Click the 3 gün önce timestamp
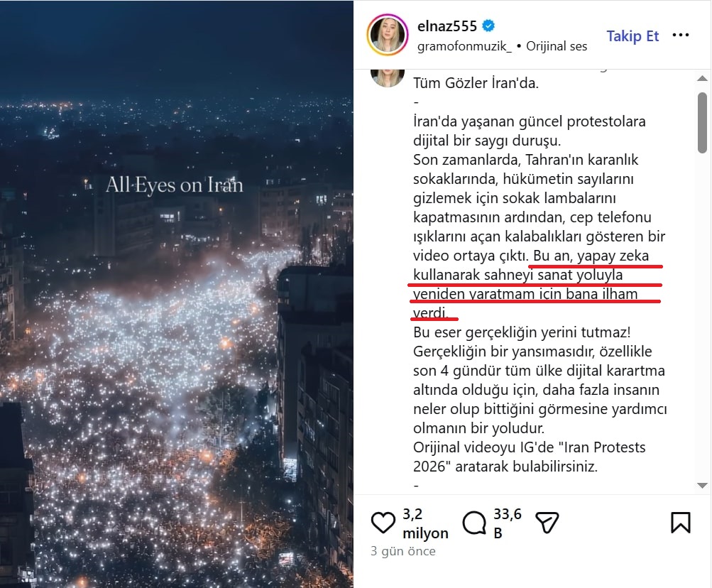712x588 pixels. click(x=402, y=551)
